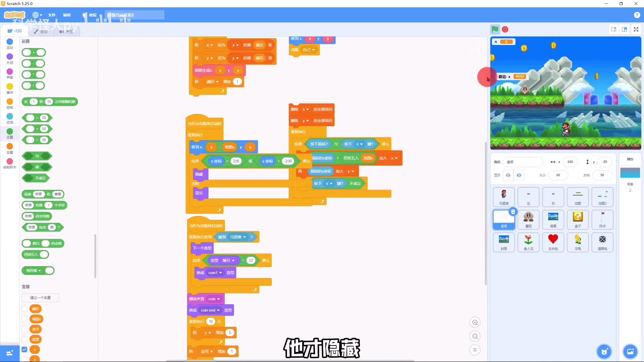Click the 建立一个变量 make a variable button
The height and width of the screenshot is (362, 644).
[40, 298]
